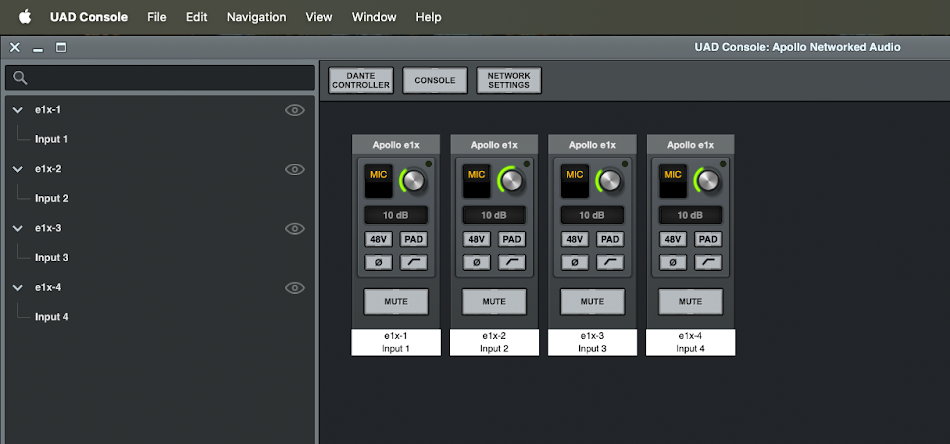The height and width of the screenshot is (444, 950).
Task: Click the e1x-1 Input 1 strip label
Action: click(x=396, y=342)
